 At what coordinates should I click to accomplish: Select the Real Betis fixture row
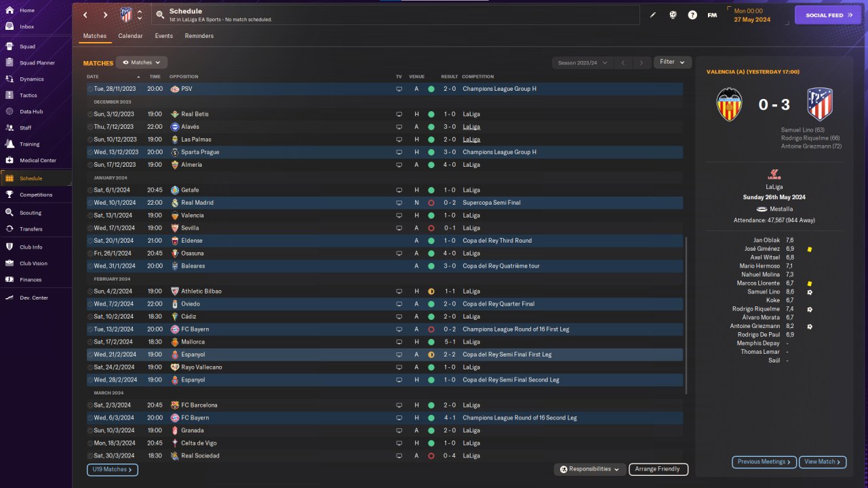pos(384,114)
